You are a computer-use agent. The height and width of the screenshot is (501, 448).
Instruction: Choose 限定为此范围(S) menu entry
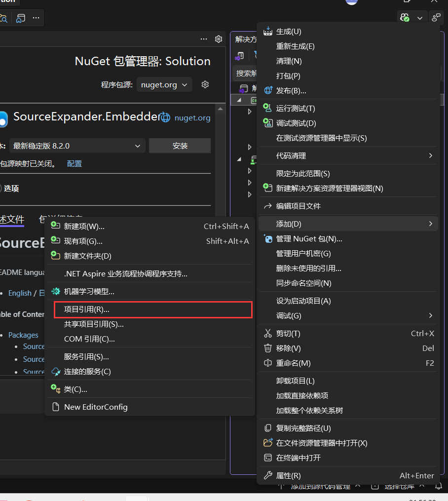tap(348, 173)
